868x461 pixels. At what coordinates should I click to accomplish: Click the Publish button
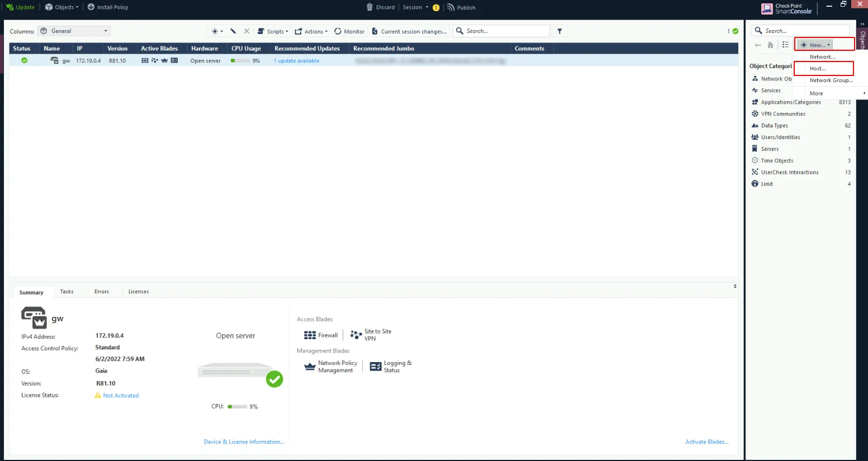tap(461, 7)
